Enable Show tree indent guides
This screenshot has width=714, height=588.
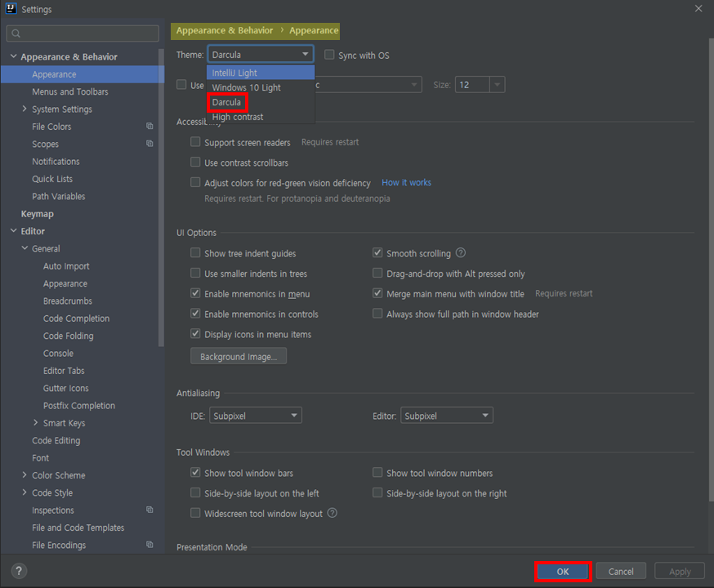pyautogui.click(x=195, y=252)
